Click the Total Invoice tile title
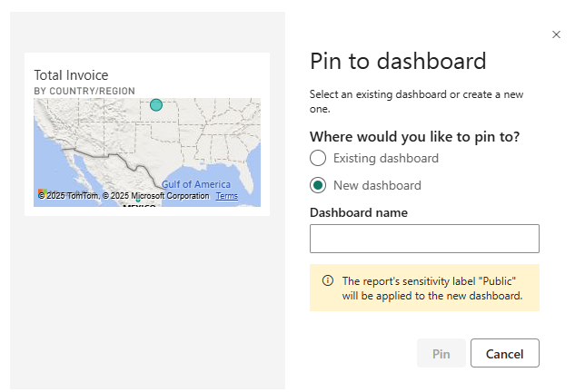This screenshot has height=392, width=585. tap(71, 75)
